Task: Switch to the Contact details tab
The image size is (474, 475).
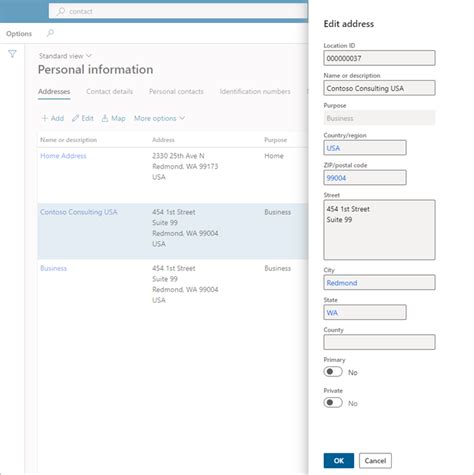Action: tap(109, 91)
